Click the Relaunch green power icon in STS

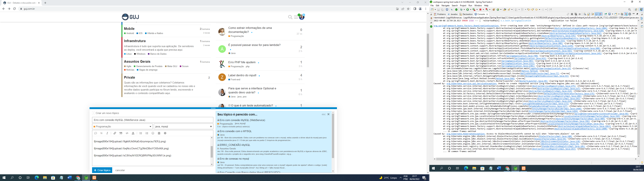coord(457,10)
